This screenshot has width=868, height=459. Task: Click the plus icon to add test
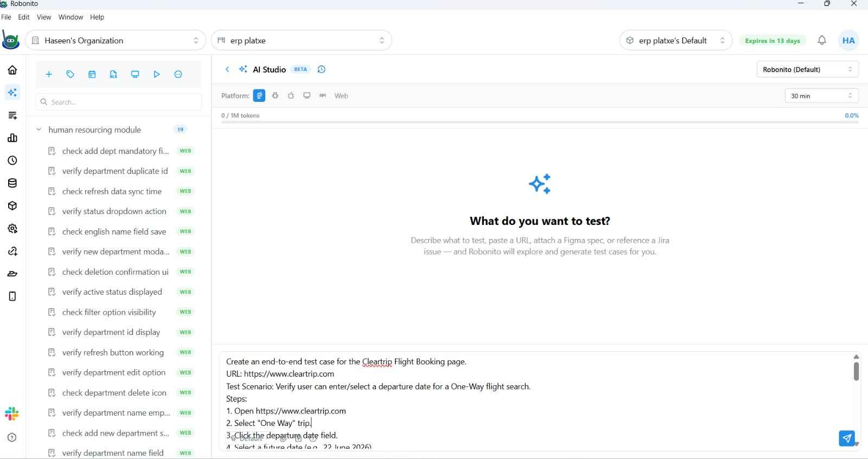coord(49,74)
